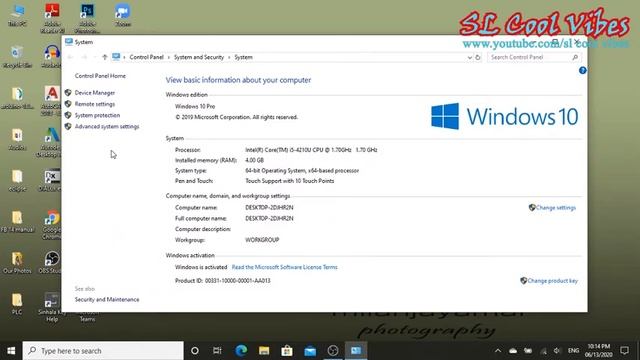The image size is (640, 360).
Task: Open System protection link
Action: click(x=97, y=116)
